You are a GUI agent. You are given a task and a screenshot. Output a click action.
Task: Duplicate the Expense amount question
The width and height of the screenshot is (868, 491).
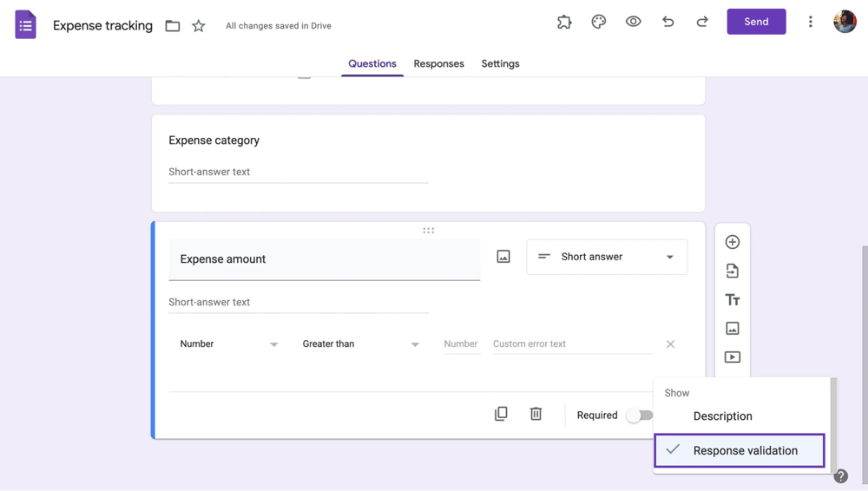[x=501, y=415]
